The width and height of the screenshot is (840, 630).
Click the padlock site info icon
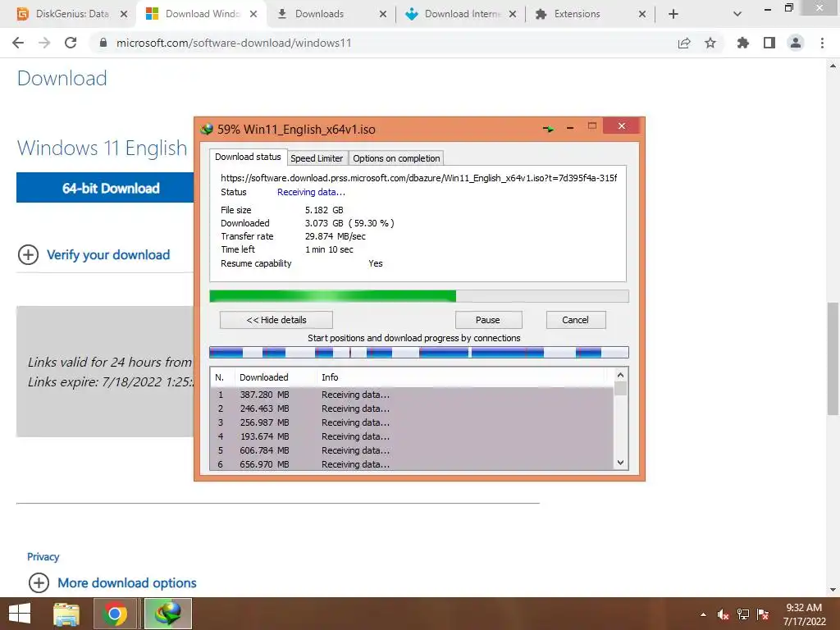click(x=103, y=43)
